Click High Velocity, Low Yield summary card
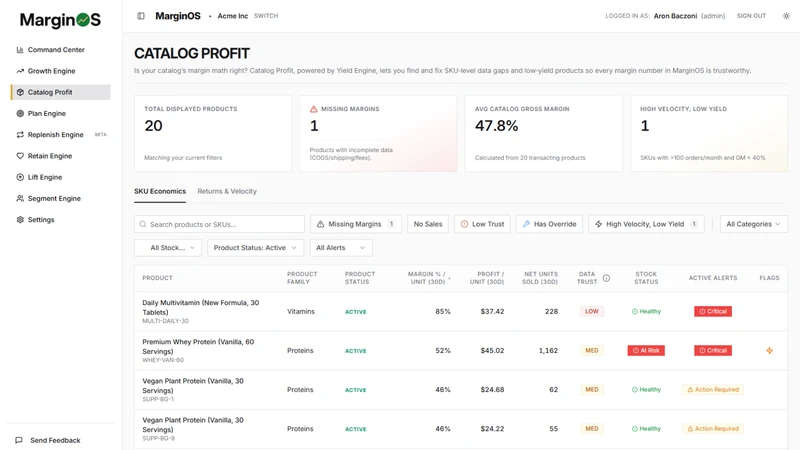Image resolution: width=800 pixels, height=450 pixels. point(709,133)
